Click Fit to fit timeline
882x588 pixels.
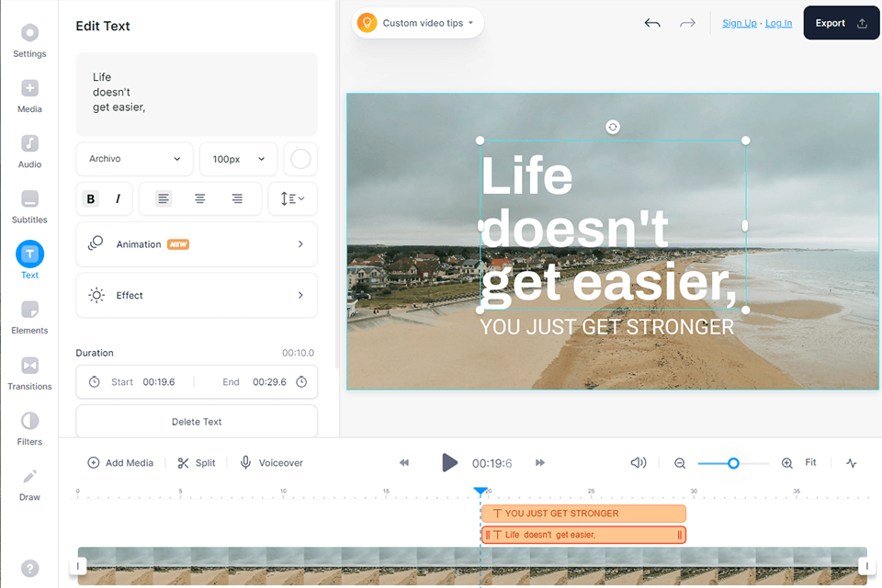point(810,462)
